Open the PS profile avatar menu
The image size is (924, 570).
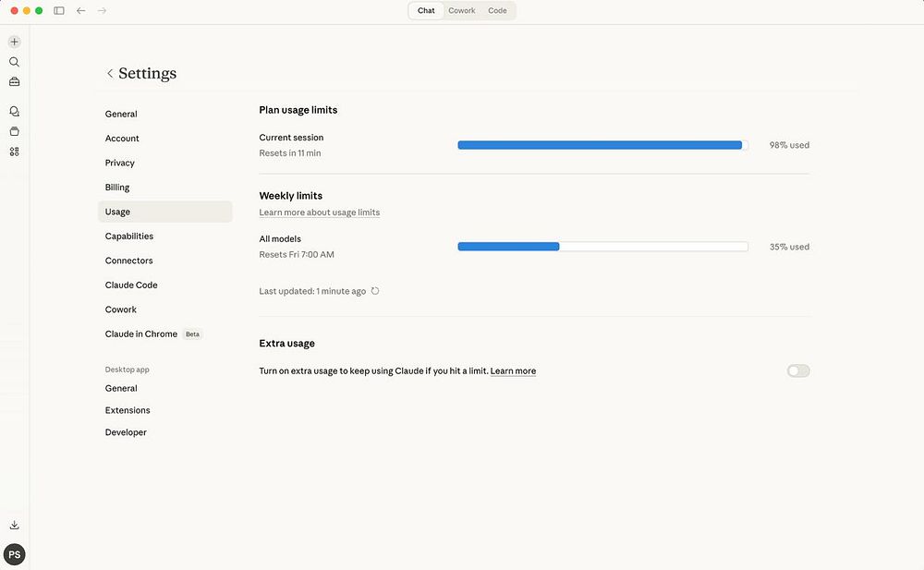click(14, 554)
